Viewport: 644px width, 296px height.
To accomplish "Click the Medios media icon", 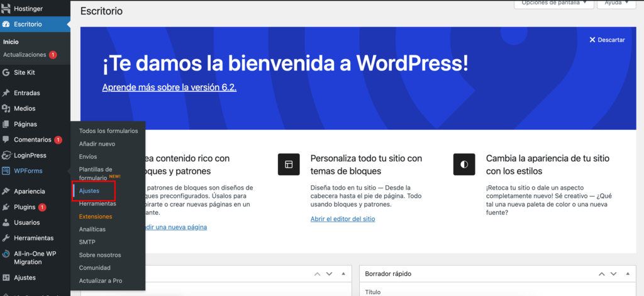I will tap(6, 108).
